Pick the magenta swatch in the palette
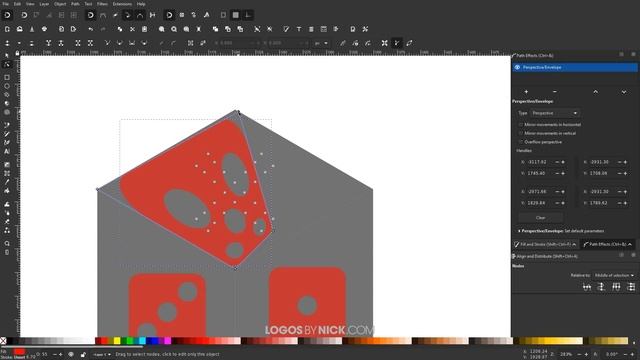This screenshot has width=640, height=360. click(x=168, y=341)
